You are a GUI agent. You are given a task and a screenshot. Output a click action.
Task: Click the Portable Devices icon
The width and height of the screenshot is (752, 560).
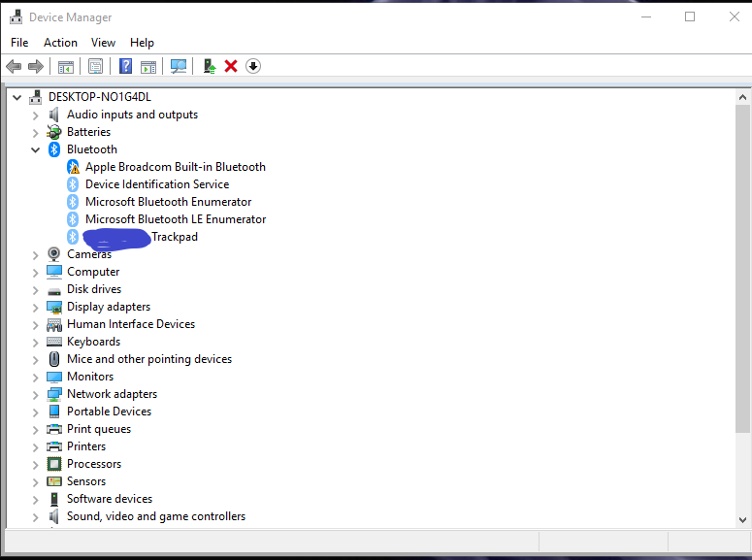point(54,412)
